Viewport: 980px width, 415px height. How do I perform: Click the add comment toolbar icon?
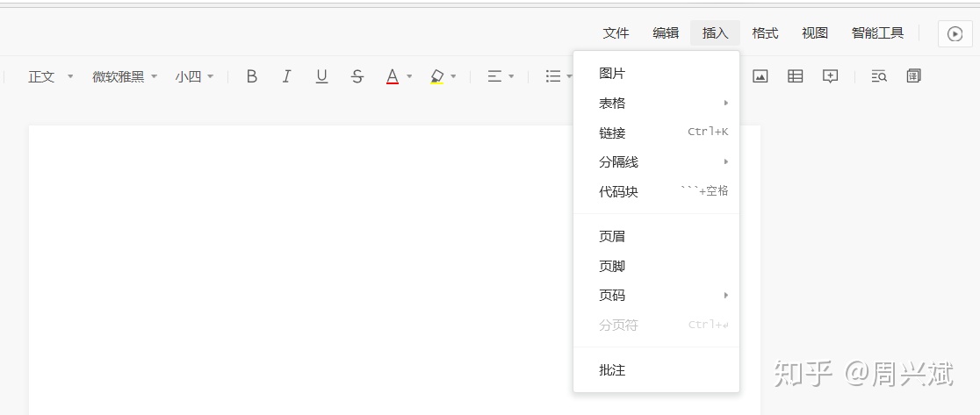click(x=830, y=76)
